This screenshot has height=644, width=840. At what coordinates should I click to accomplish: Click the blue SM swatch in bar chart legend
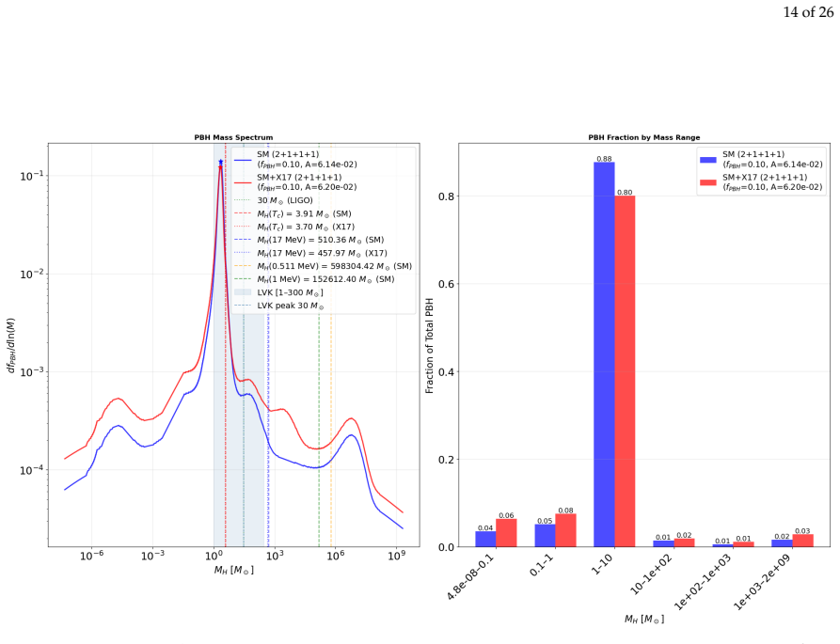(x=708, y=160)
